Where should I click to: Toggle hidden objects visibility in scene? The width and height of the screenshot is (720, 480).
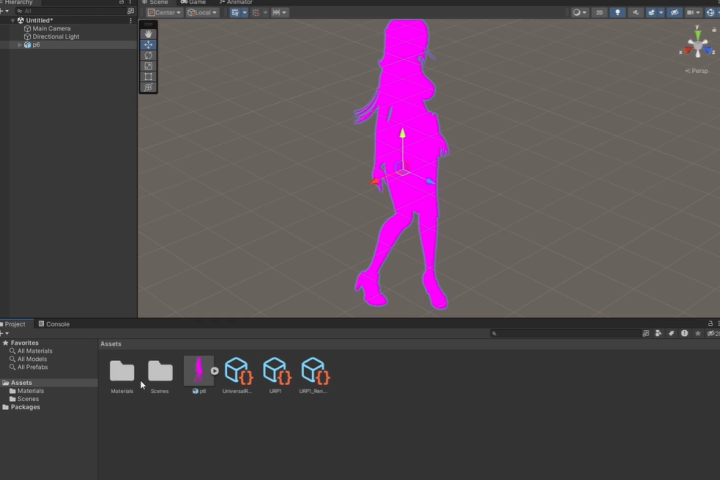coord(674,12)
